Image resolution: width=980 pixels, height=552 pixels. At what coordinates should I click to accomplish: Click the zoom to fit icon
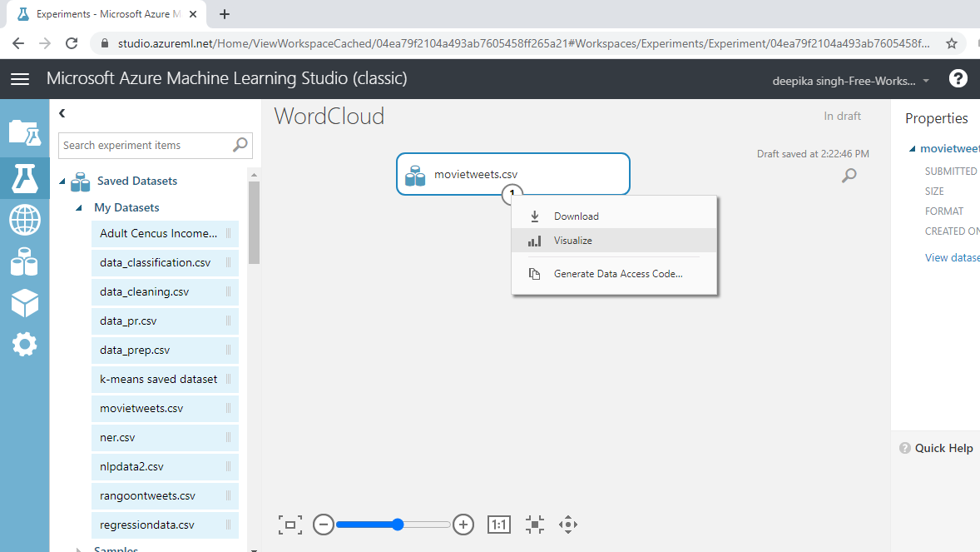[x=290, y=525]
